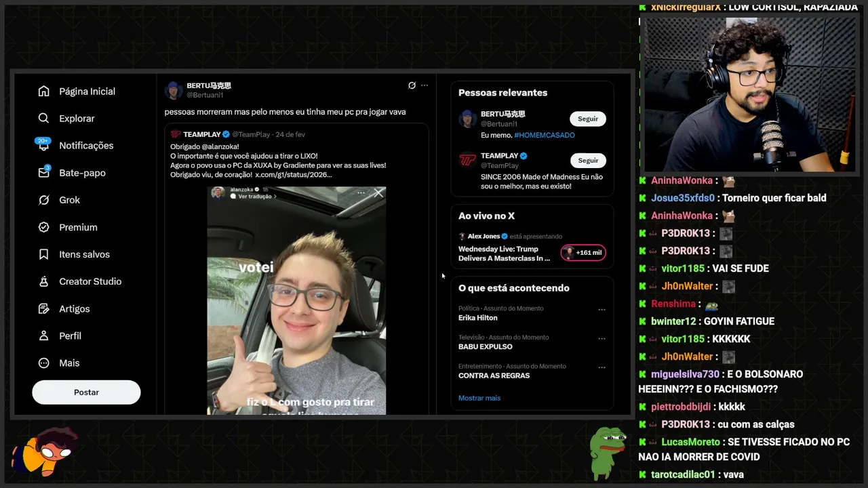Click BERTU's avatar in the post header
This screenshot has width=868, height=488.
coord(174,90)
